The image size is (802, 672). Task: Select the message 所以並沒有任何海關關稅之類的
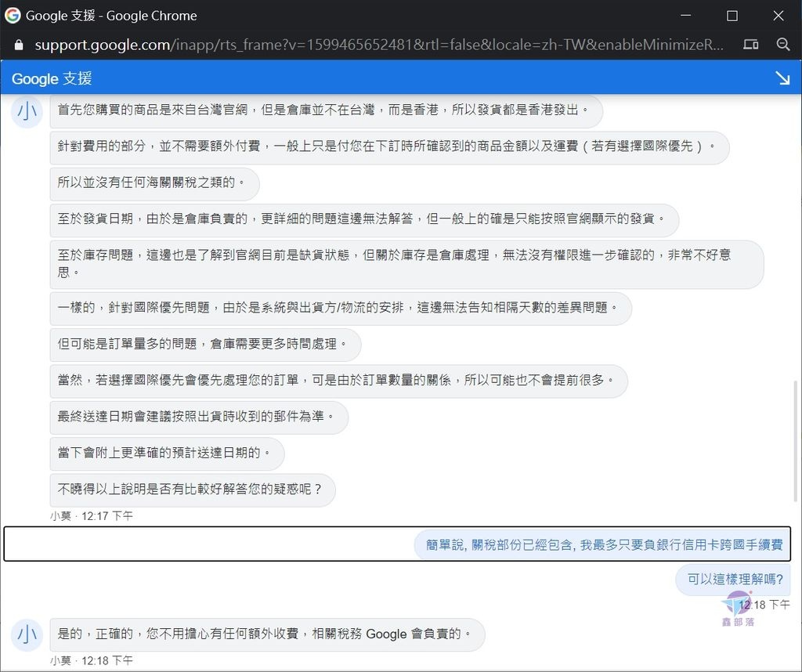pyautogui.click(x=154, y=183)
